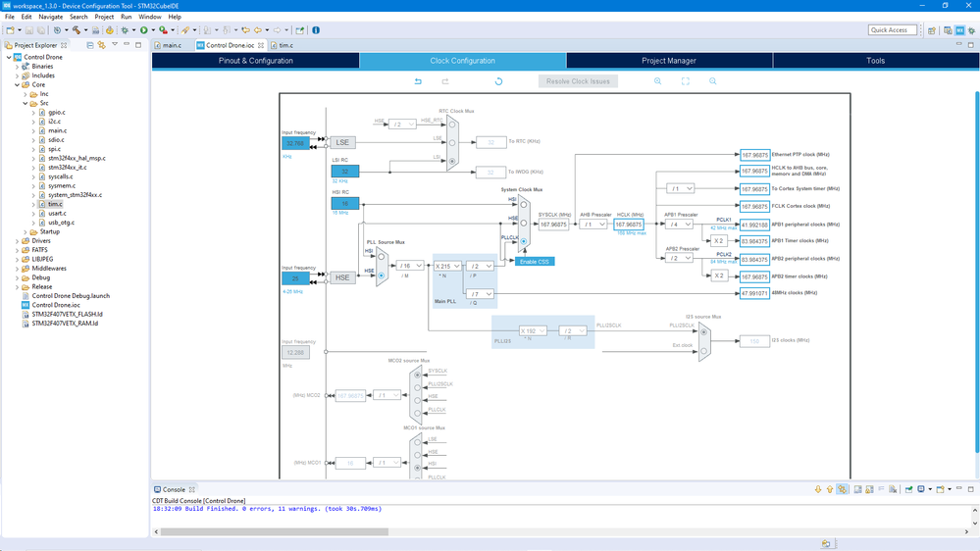Click the New project toolbar icon
The width and height of the screenshot is (980, 551).
coord(10,30)
